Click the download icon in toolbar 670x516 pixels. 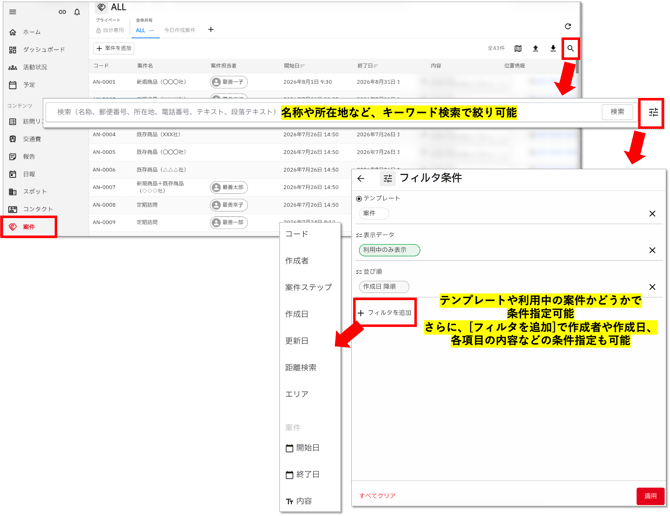click(x=552, y=48)
